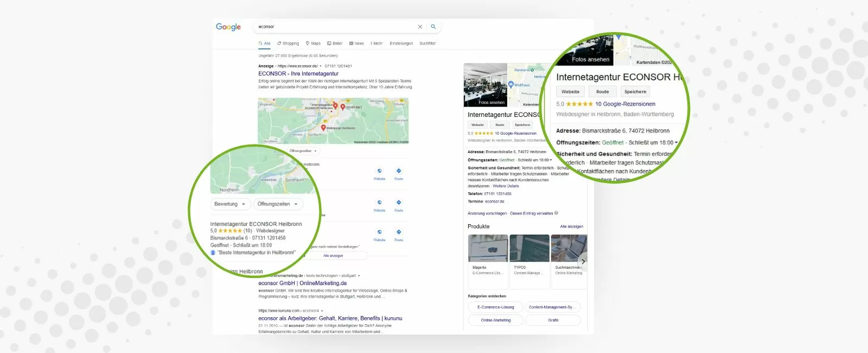Viewport: 868px width, 353px height.
Task: Click phone number 07131 1201450 next to Telefon
Action: 497,194
